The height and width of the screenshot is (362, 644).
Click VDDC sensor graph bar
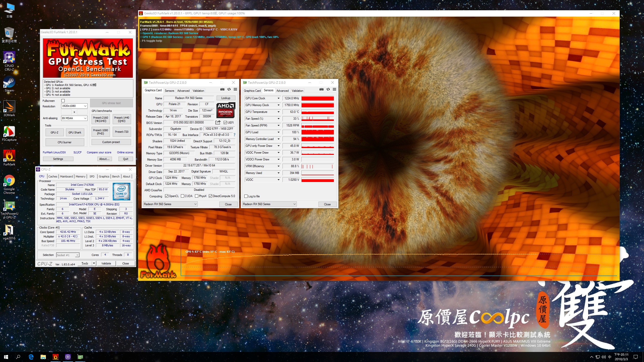[317, 180]
